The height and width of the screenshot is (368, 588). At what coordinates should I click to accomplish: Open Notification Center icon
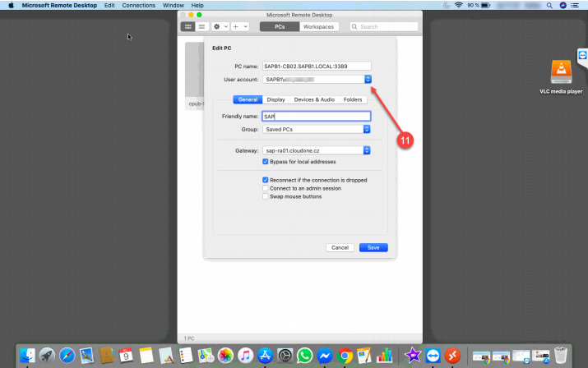pyautogui.click(x=575, y=5)
